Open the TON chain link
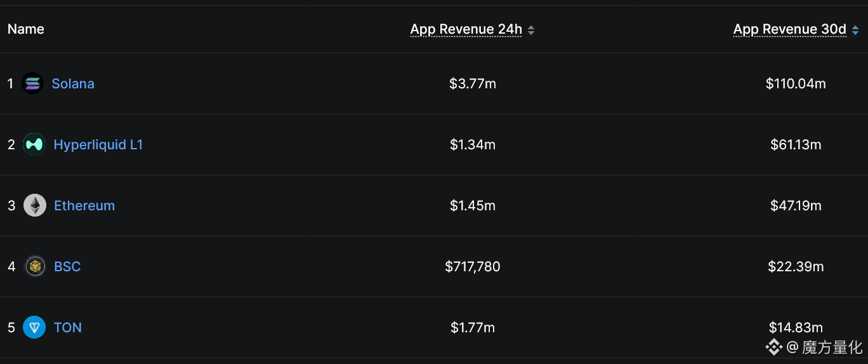This screenshot has height=364, width=868. (68, 327)
